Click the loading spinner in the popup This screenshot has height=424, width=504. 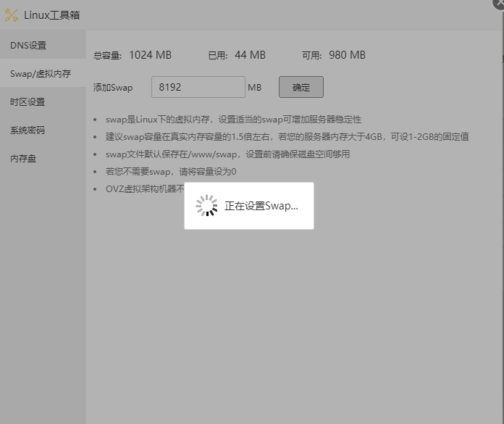point(206,205)
